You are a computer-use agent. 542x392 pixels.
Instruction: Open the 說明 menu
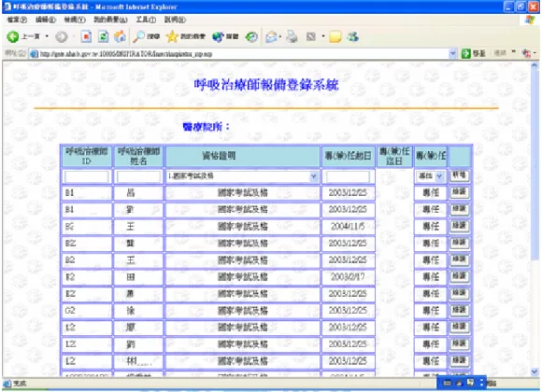175,20
